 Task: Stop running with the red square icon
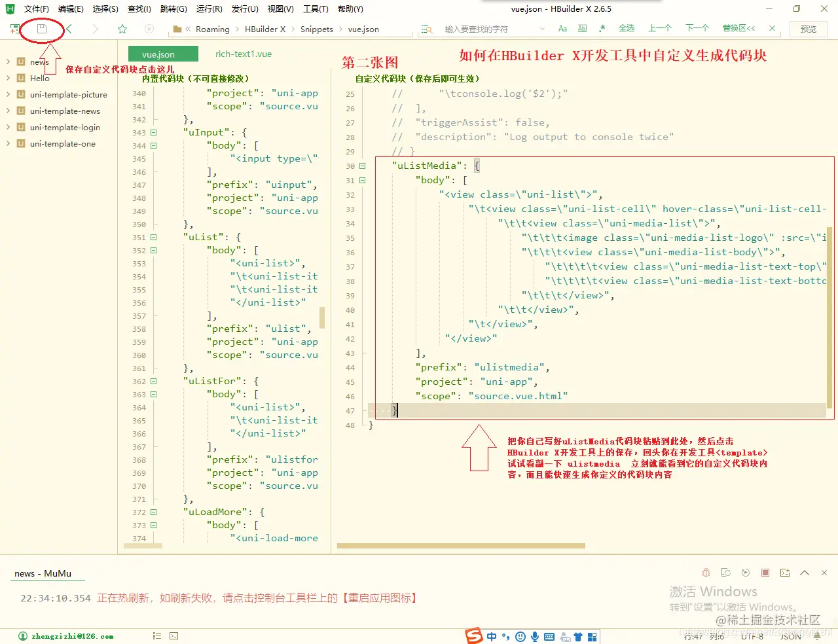pos(765,573)
